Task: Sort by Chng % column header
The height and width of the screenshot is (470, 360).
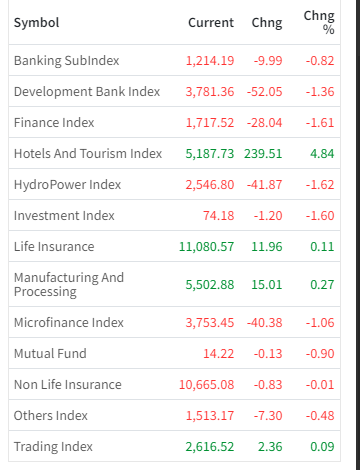Action: coord(319,22)
